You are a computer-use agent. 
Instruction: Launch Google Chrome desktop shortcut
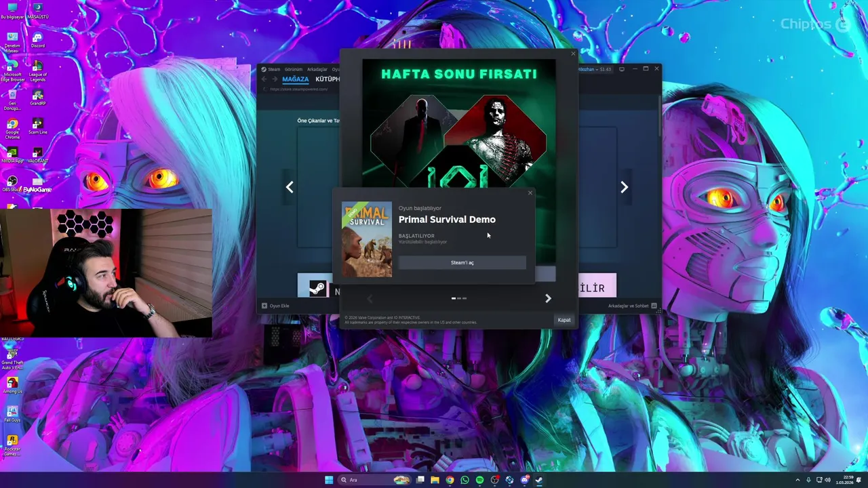12,129
